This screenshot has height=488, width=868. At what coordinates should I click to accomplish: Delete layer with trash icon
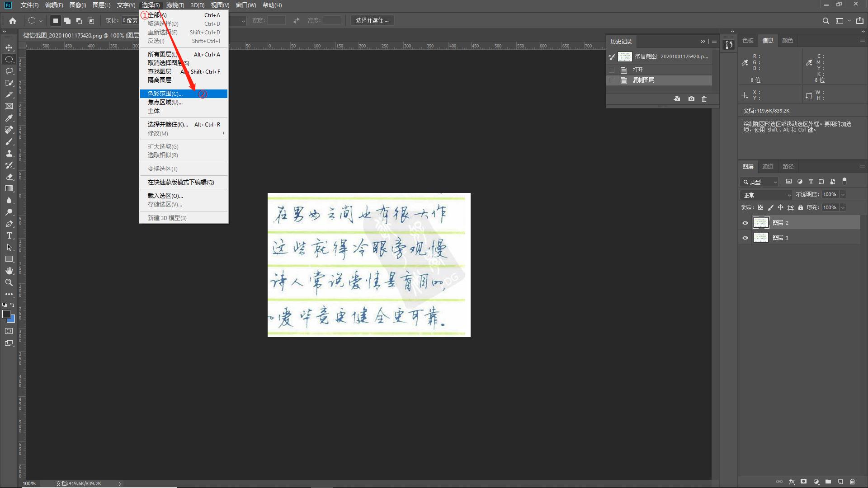[x=852, y=482]
